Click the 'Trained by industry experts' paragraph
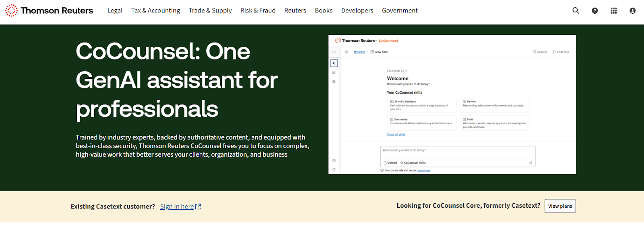Viewport: 644px width, 231px height. [x=192, y=146]
